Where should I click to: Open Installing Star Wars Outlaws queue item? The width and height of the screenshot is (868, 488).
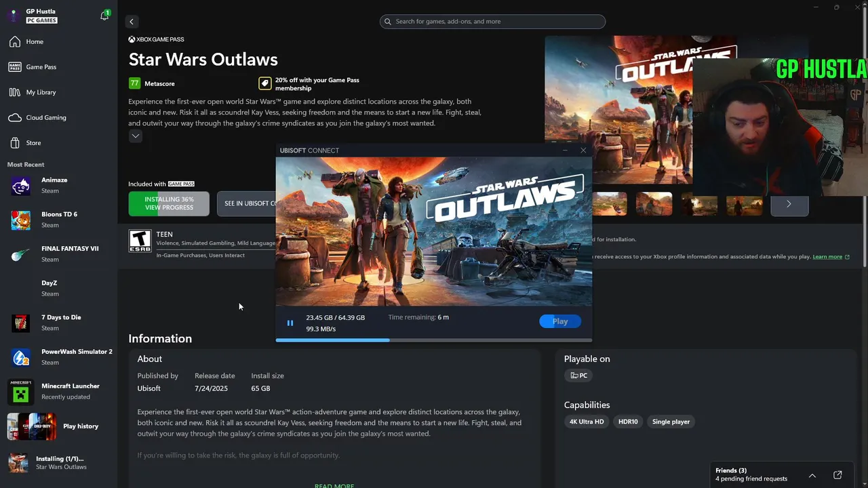58,463
